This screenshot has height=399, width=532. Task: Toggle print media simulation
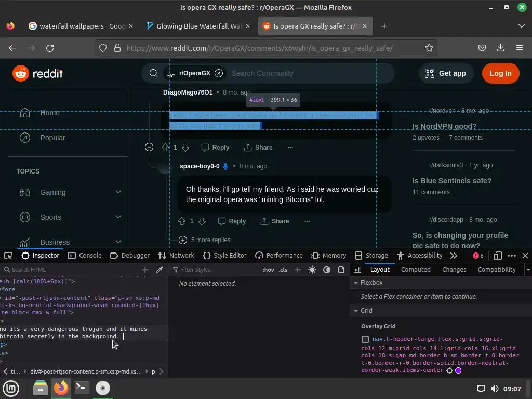point(341,270)
